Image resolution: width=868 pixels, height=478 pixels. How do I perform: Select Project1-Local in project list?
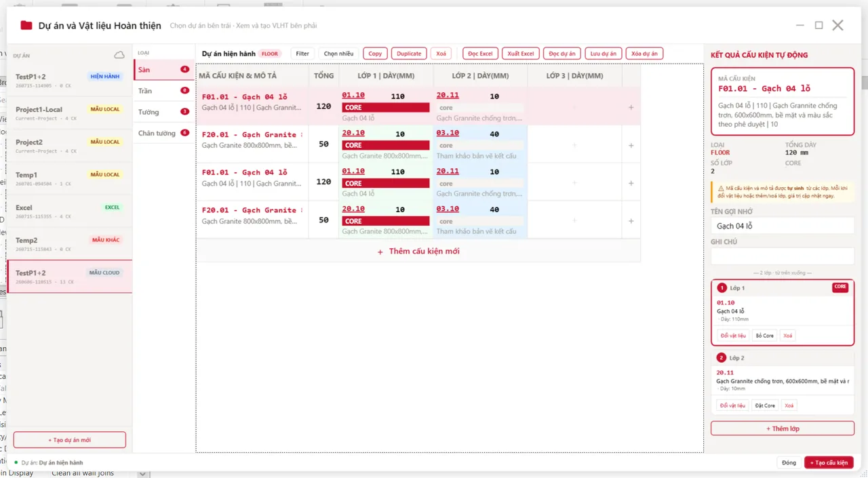pos(69,113)
